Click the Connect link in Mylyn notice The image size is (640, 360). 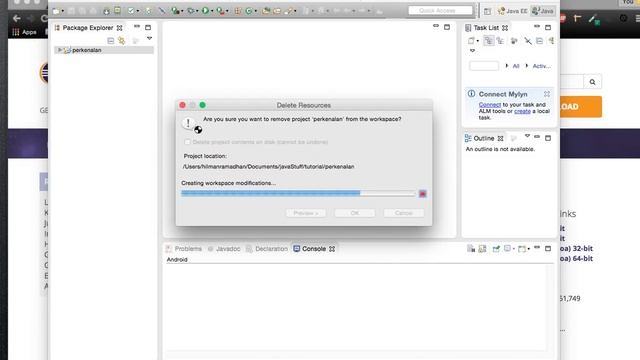click(x=489, y=104)
